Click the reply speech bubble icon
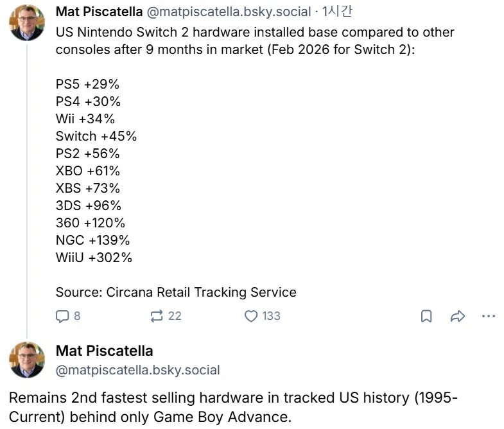Screen dimensions: 504x429 (x=62, y=316)
